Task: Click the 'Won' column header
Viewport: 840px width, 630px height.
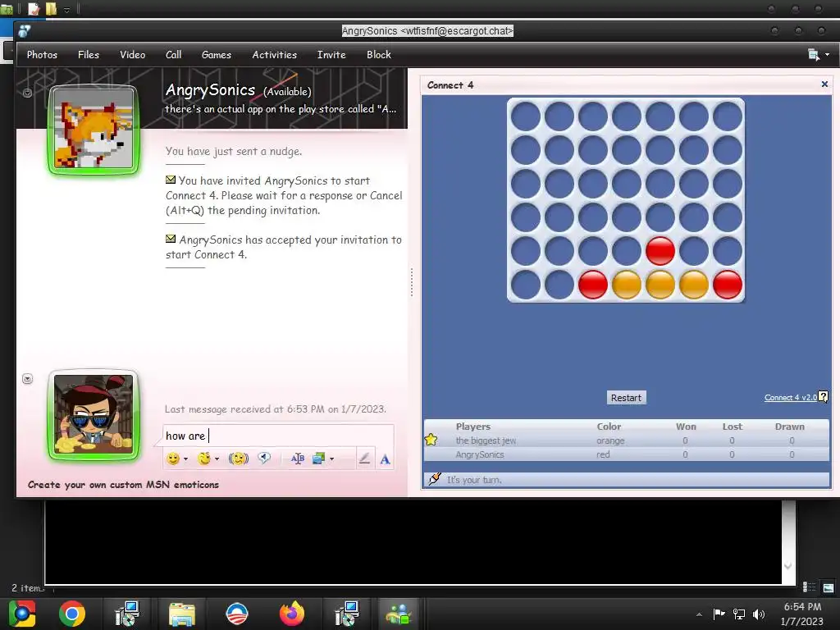Action: point(686,427)
